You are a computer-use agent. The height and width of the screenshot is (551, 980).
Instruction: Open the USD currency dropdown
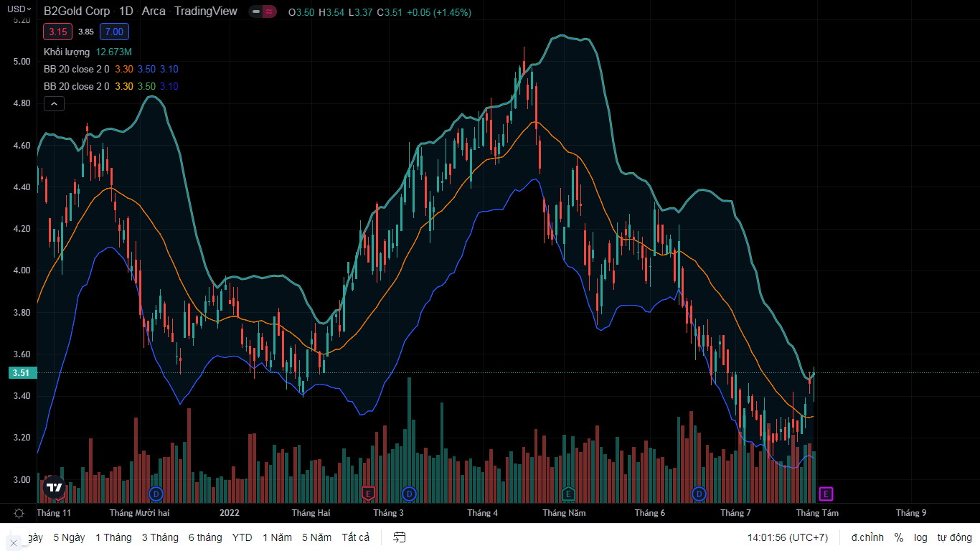[19, 9]
